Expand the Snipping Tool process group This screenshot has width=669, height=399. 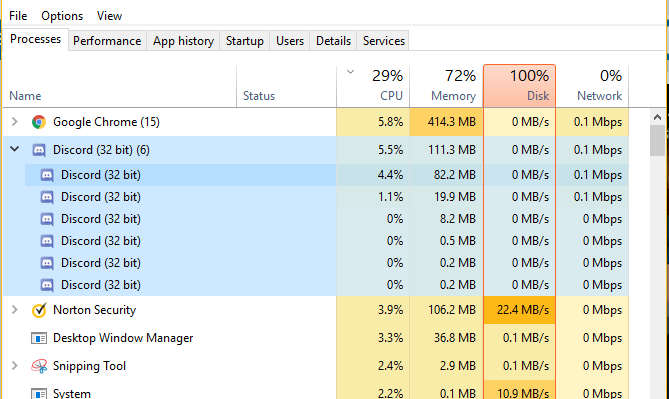tap(15, 366)
